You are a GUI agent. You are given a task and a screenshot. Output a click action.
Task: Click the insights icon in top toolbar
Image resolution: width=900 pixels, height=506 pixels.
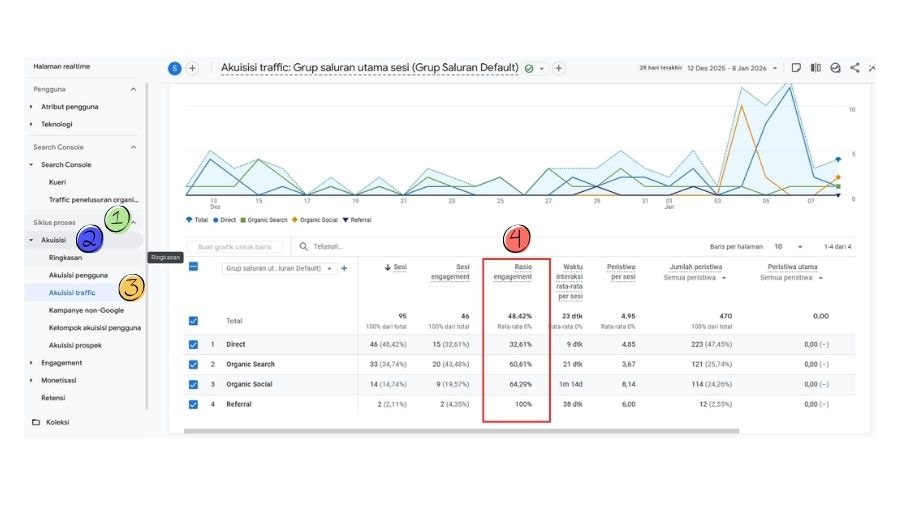[x=835, y=68]
